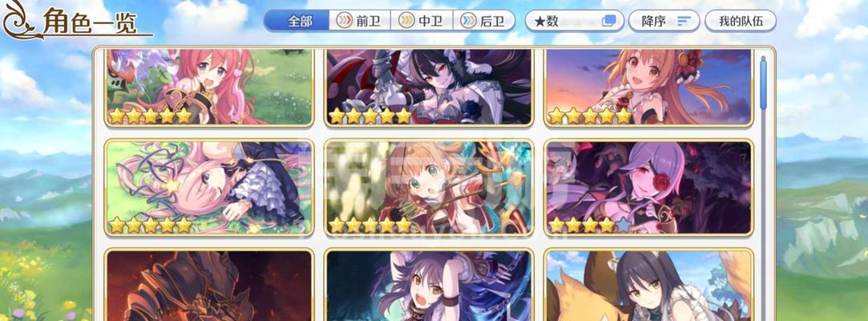Screen dimensions: 868x321
Task: Click the empty fifth star on purple-haired card
Action: tap(624, 225)
